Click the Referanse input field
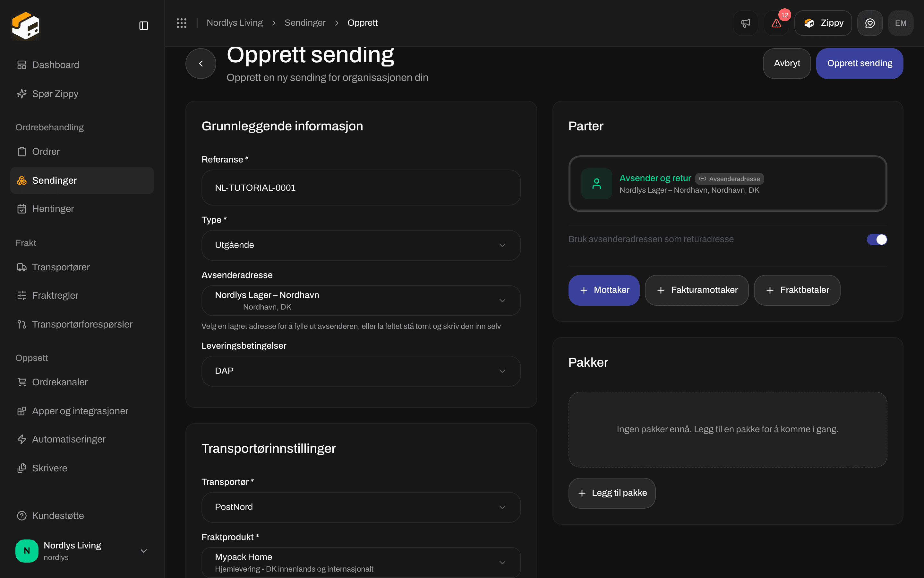924x578 pixels. (361, 188)
